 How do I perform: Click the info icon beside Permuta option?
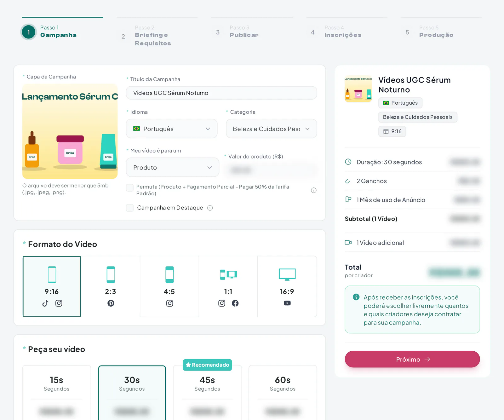(x=314, y=190)
